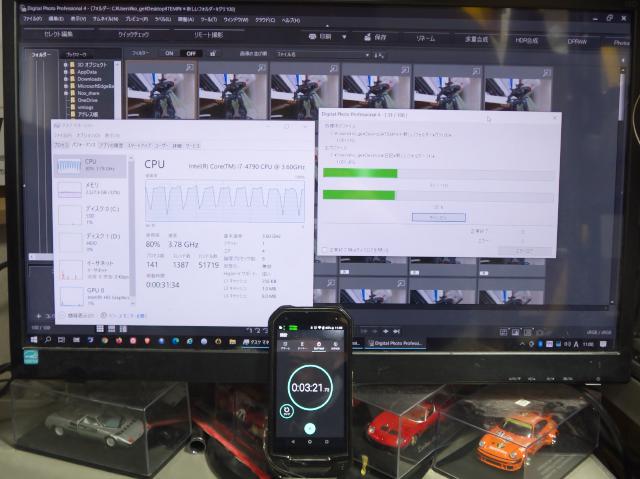Choose the large-thumbnail grid icon in the bottom bar
The height and width of the screenshot is (479, 640).
pyautogui.click(x=100, y=328)
